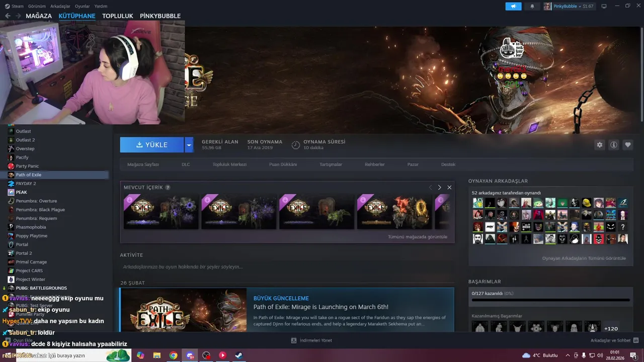Open the Puan Dükkânı link

point(283,164)
